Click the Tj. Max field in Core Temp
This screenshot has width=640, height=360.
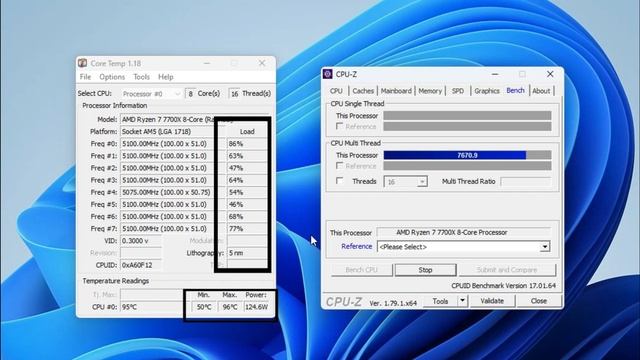click(x=153, y=295)
